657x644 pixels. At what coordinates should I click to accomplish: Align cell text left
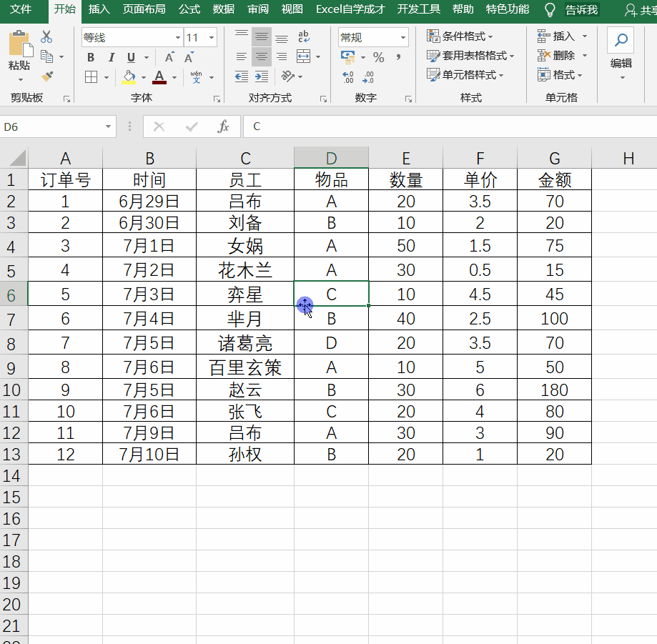[x=242, y=56]
